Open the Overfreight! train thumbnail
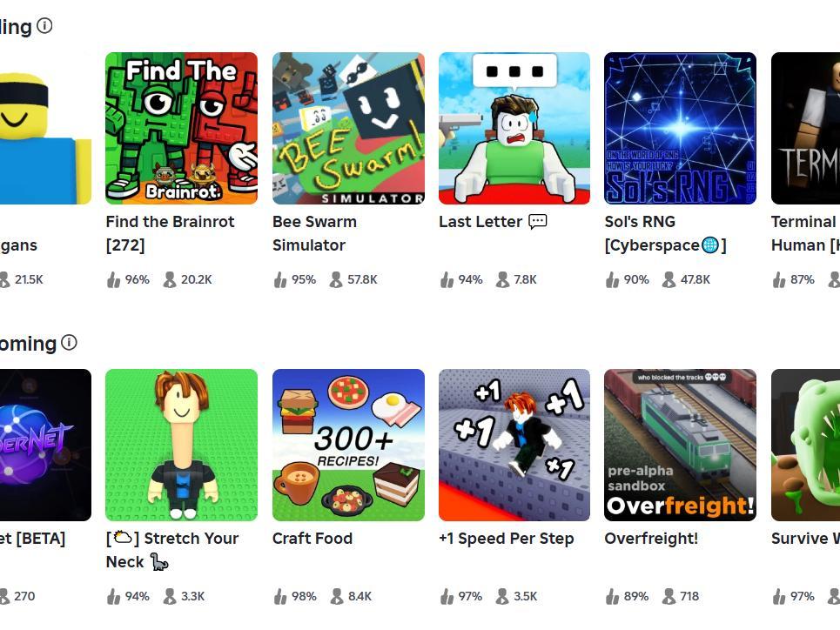This screenshot has width=840, height=630. click(681, 445)
